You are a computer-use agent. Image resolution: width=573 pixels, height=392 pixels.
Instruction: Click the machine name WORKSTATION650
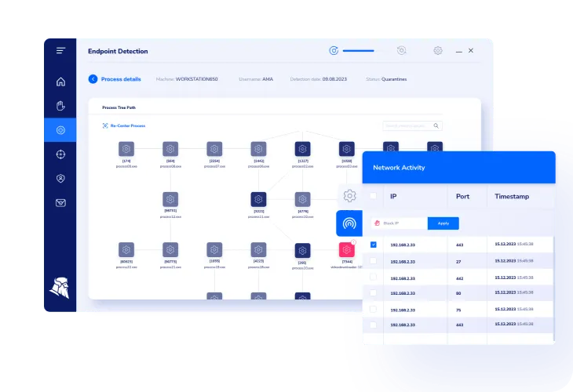pos(196,79)
